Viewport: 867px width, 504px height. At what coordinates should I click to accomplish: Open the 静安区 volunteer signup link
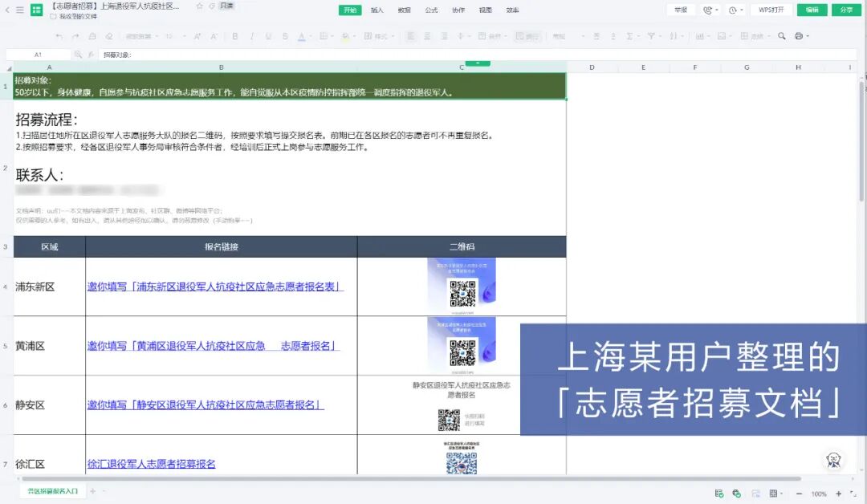[x=206, y=405]
